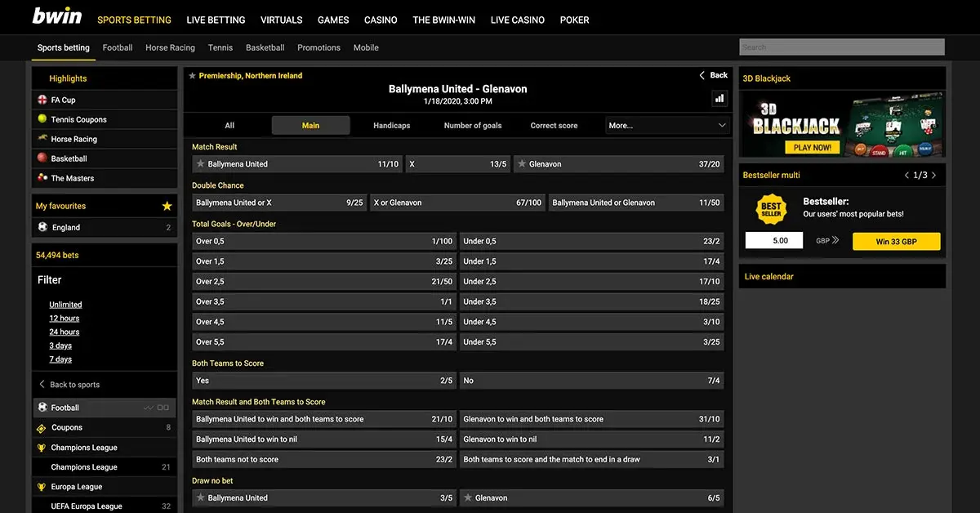Select Both Teams to Score Yes

pyautogui.click(x=324, y=381)
